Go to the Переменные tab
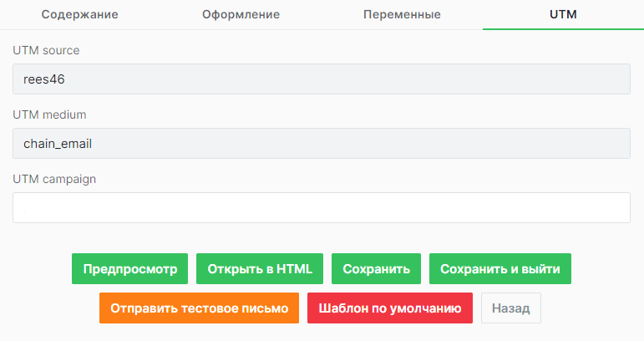The height and width of the screenshot is (341, 644). coord(402,14)
